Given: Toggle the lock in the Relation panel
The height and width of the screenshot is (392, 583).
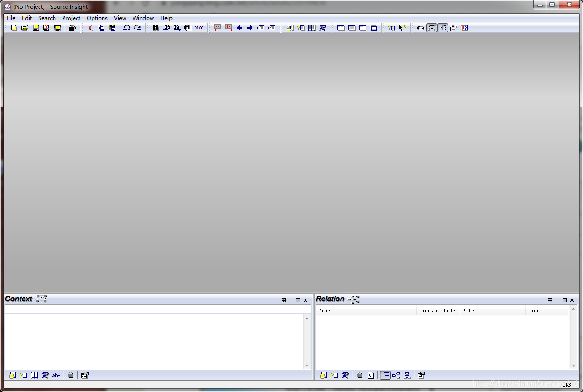Looking at the screenshot, I should click(x=360, y=375).
